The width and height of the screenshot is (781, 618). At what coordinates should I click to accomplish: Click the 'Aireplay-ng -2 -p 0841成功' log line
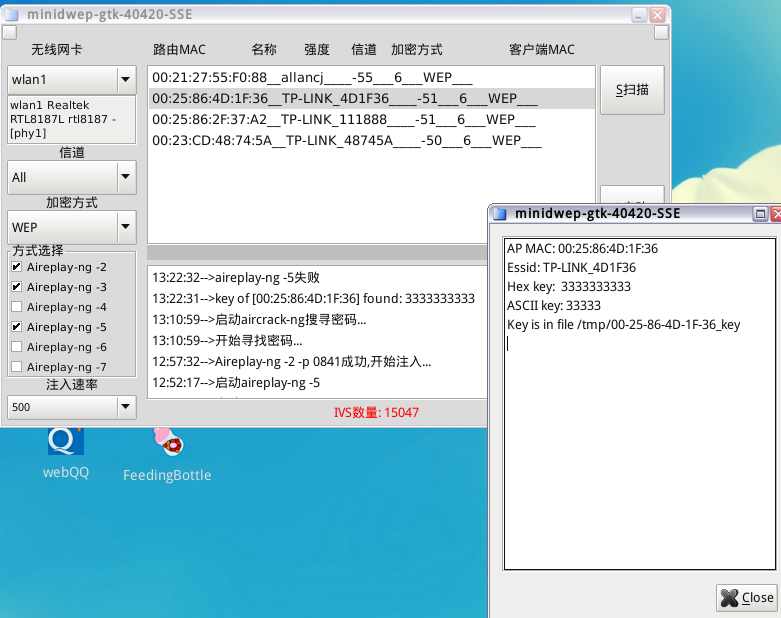[292, 362]
